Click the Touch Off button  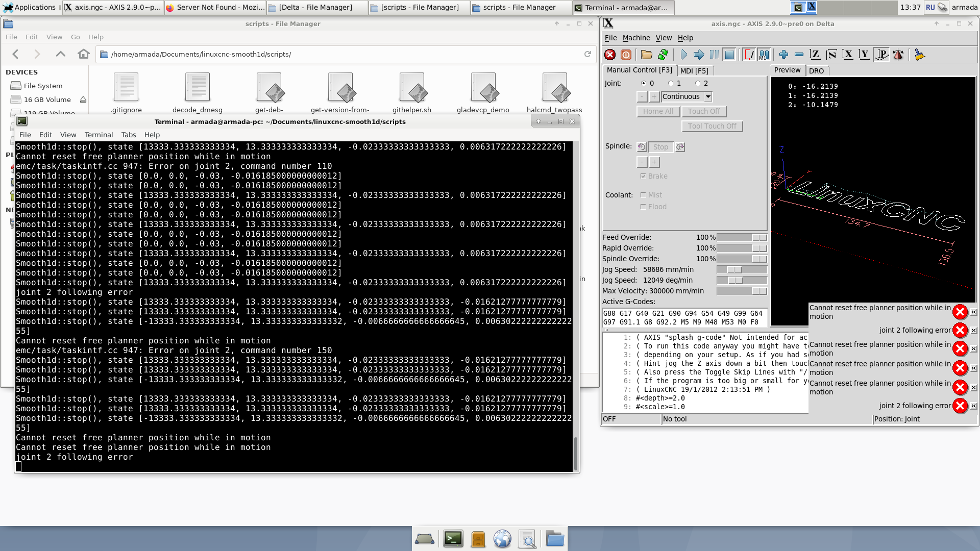click(x=704, y=111)
